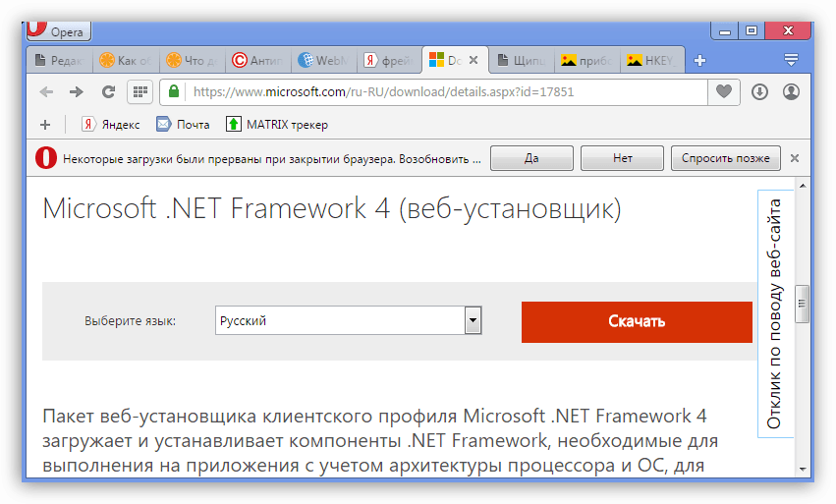This screenshot has width=836, height=504.
Task: Click Да to resume downloads
Action: pyautogui.click(x=531, y=158)
